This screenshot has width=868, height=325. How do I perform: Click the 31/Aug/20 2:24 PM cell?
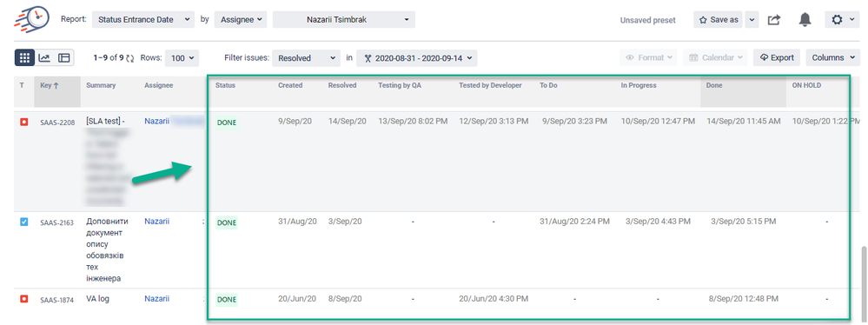click(574, 221)
